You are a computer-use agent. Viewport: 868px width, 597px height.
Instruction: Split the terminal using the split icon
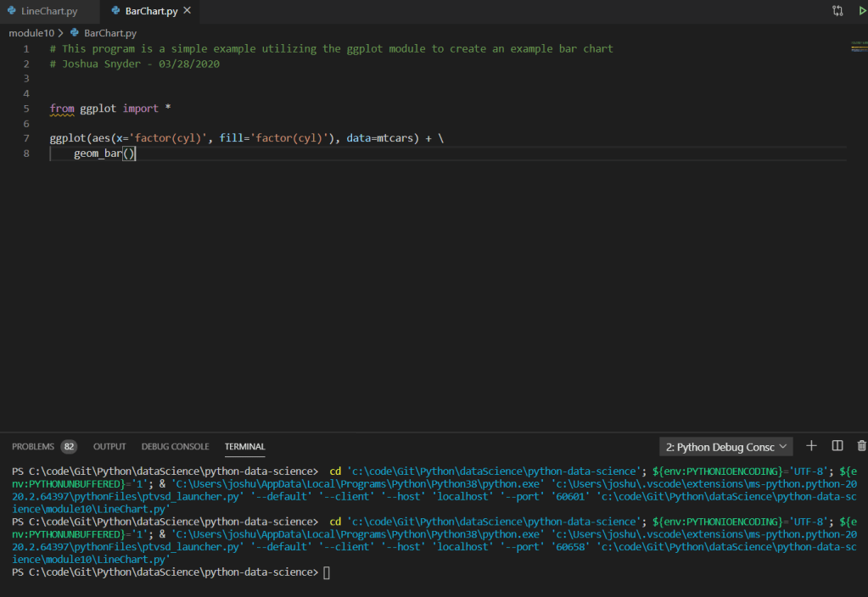click(x=837, y=446)
